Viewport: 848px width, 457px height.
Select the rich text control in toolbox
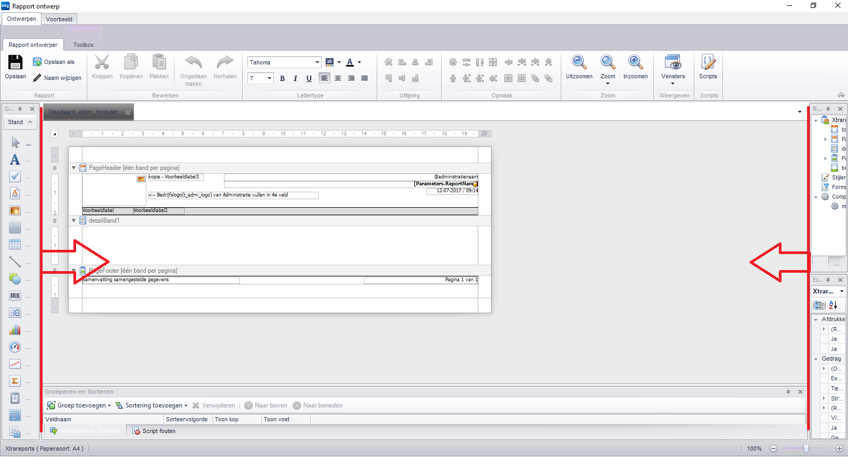(15, 193)
